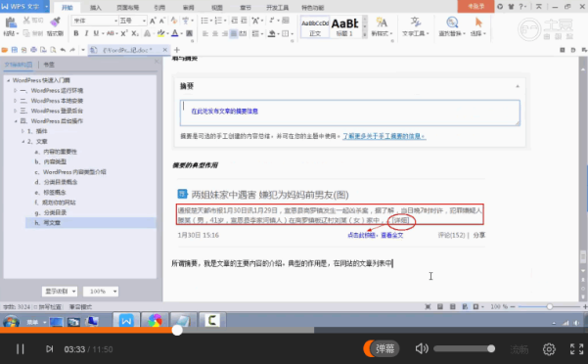Toggle Bold formatting
The image size is (588, 364).
pos(76,33)
